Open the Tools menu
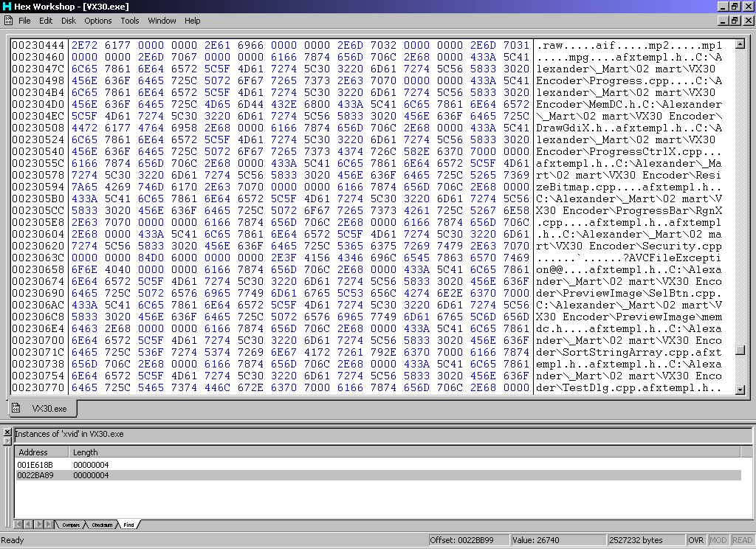This screenshot has width=756, height=549. [x=130, y=21]
